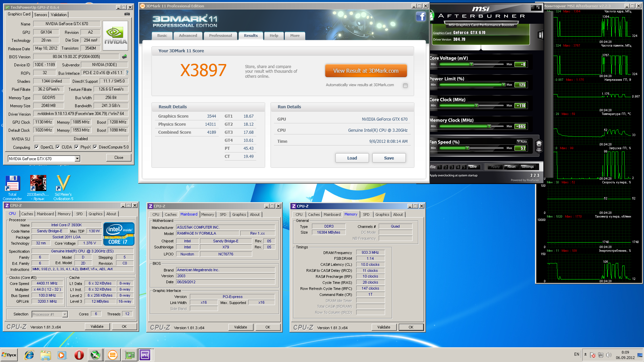The image size is (644, 362).
Task: Click the Close button in GPU-Z
Action: click(119, 158)
